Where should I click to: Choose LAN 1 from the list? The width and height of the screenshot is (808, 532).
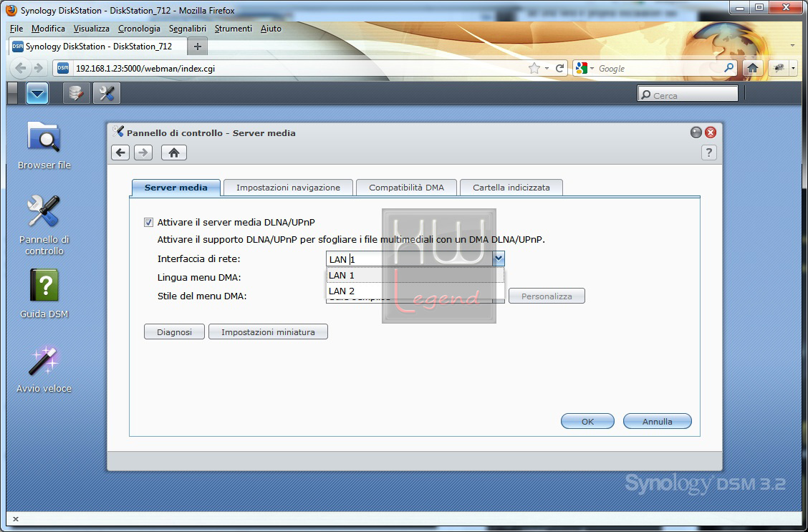415,276
